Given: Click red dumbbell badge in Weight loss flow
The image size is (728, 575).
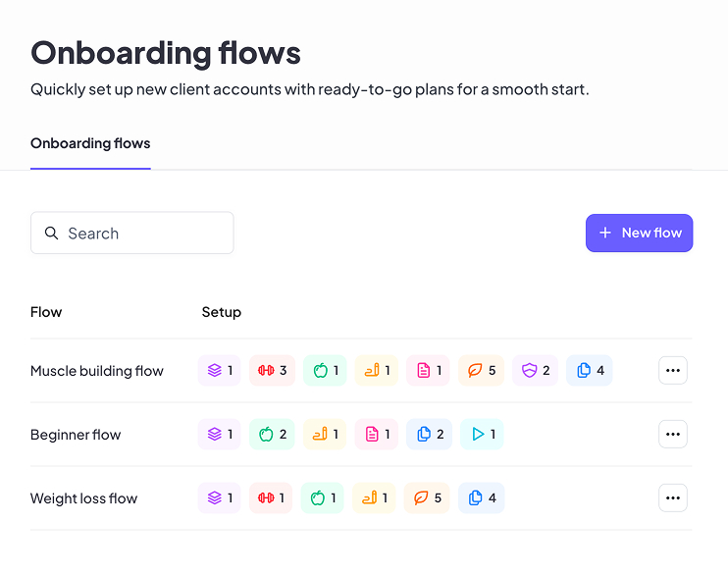Looking at the screenshot, I should click(271, 498).
